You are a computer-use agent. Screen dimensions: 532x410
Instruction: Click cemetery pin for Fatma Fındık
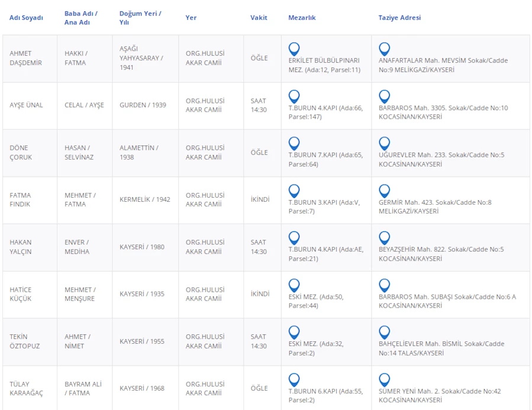tap(294, 191)
